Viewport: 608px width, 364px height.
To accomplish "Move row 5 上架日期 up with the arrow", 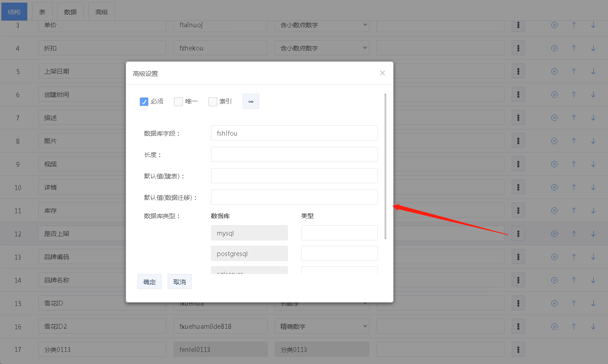I will click(x=574, y=71).
